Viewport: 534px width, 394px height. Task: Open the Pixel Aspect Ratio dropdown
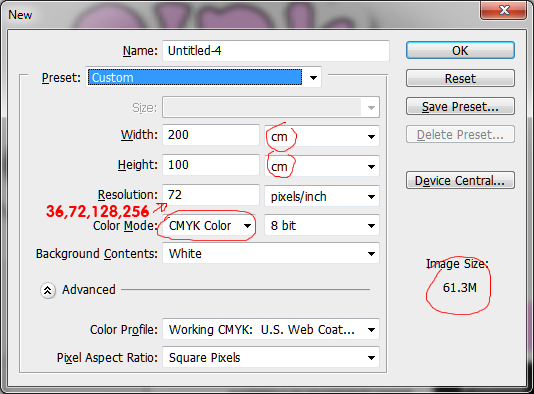coord(271,357)
